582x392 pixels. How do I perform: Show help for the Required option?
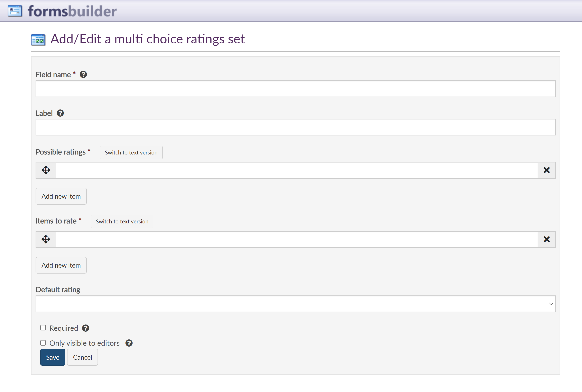(x=86, y=328)
